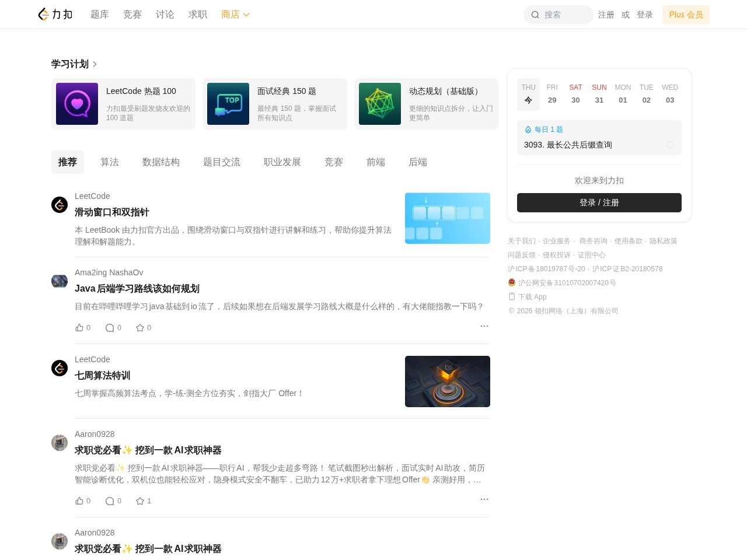This screenshot has width=747, height=560.
Task: Click the 登录 / 注册 button
Action: coord(599,202)
